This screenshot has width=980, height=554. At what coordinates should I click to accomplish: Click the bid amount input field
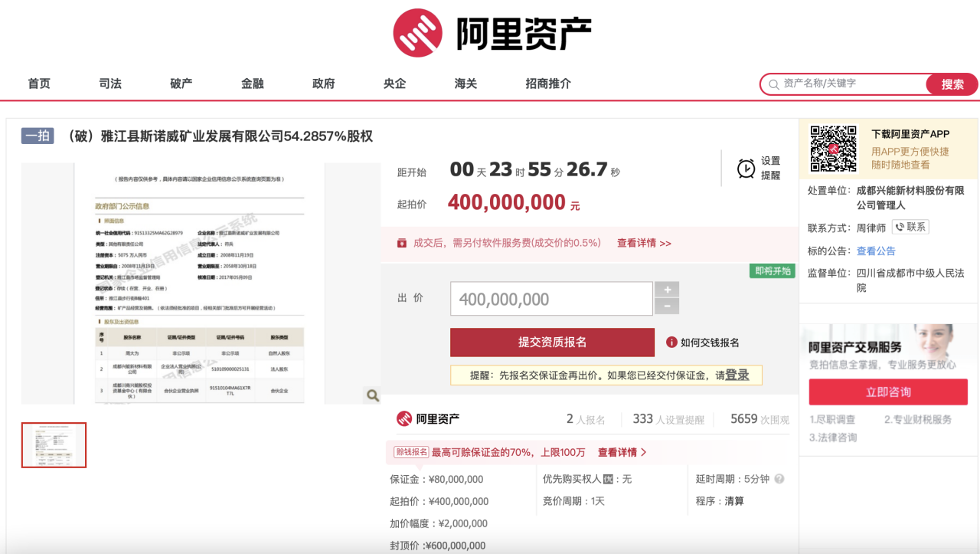point(551,299)
